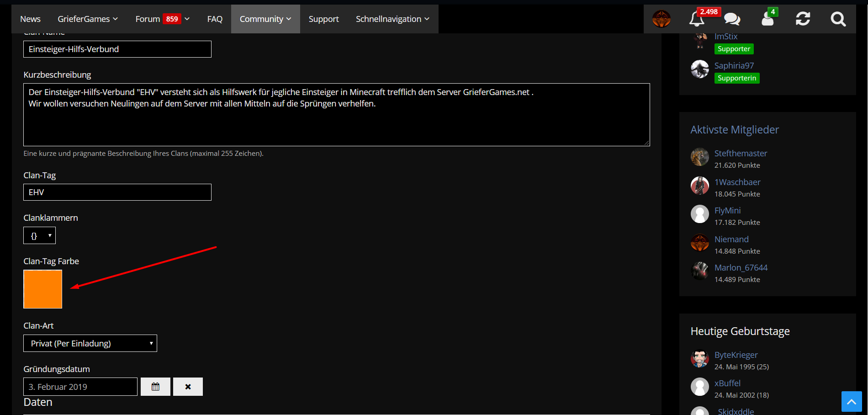
Task: Click into the Clan-Tag EHV field
Action: click(x=117, y=192)
